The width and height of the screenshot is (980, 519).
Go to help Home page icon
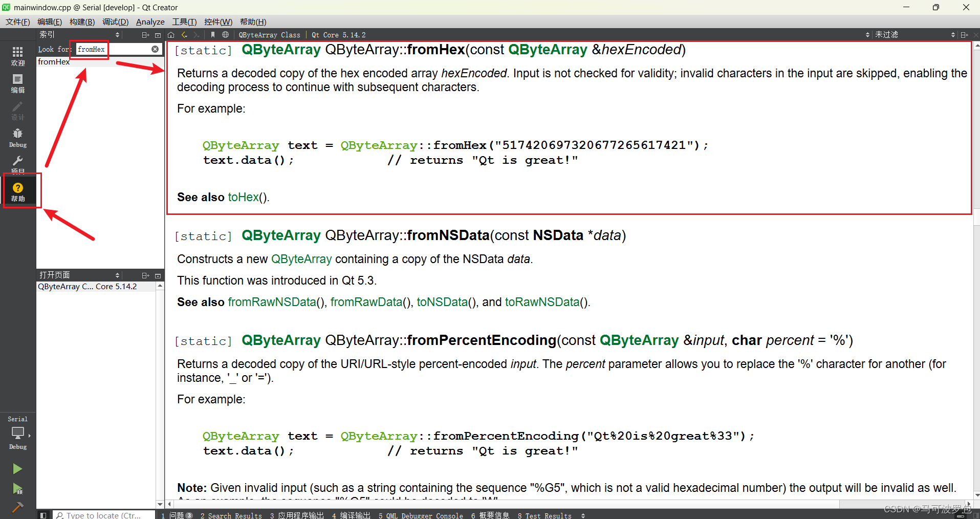coord(171,35)
